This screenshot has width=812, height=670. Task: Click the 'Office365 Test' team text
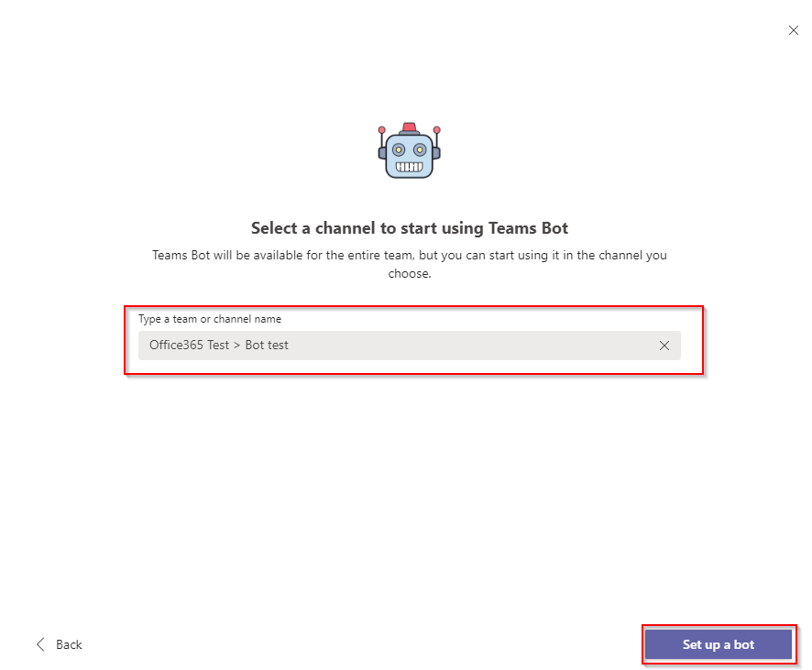pos(189,346)
